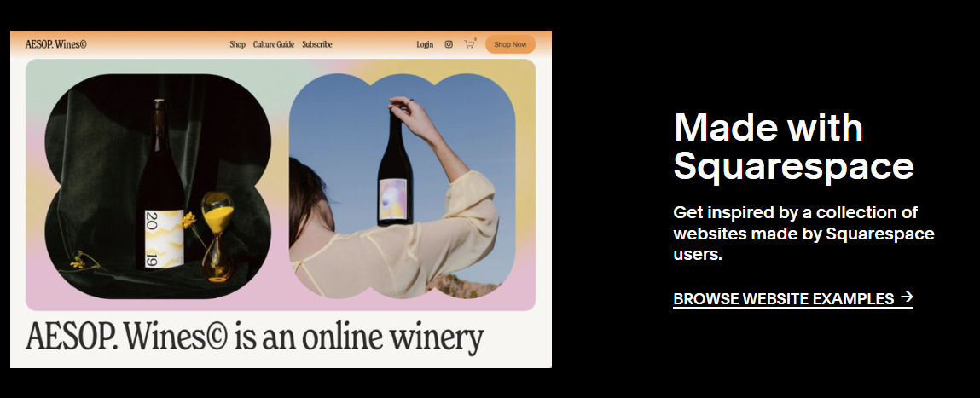Viewport: 980px width, 398px height.
Task: Click the AESOP. Wines© online winery headline
Action: pyautogui.click(x=254, y=337)
